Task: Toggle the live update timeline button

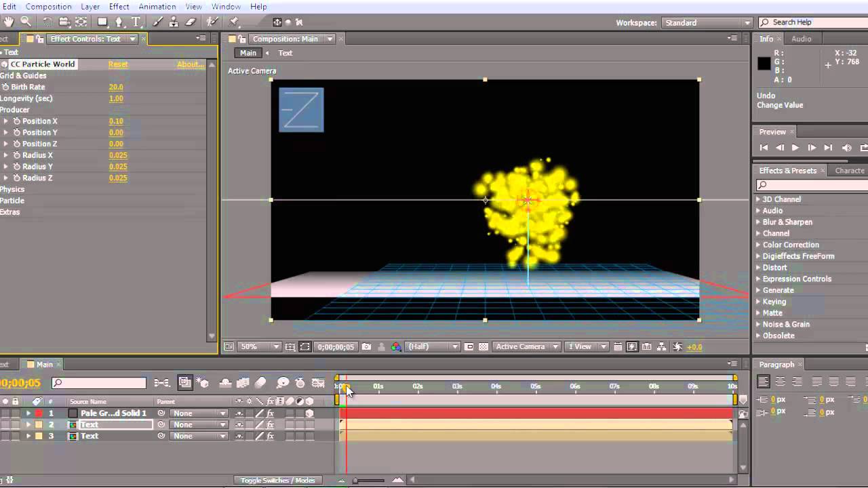Action: [184, 383]
